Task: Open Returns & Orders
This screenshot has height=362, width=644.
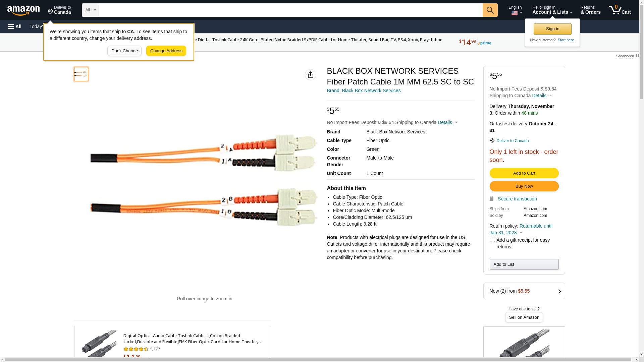Action: [x=590, y=10]
